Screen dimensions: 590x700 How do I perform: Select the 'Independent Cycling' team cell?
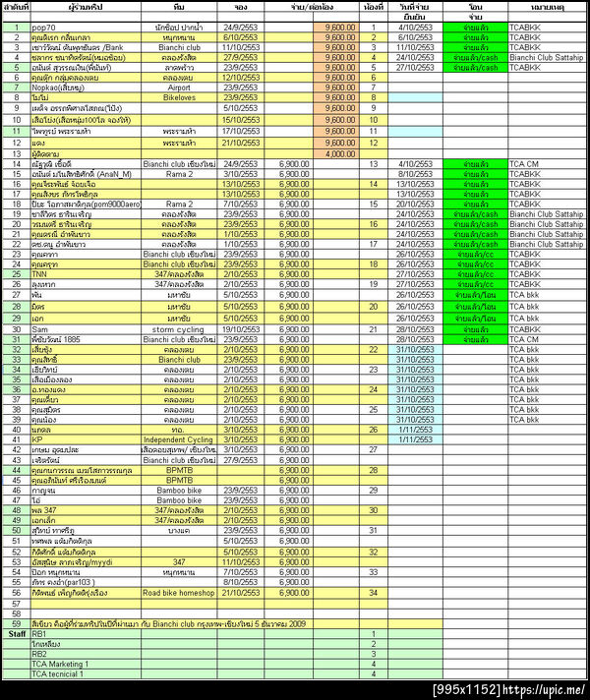point(179,439)
